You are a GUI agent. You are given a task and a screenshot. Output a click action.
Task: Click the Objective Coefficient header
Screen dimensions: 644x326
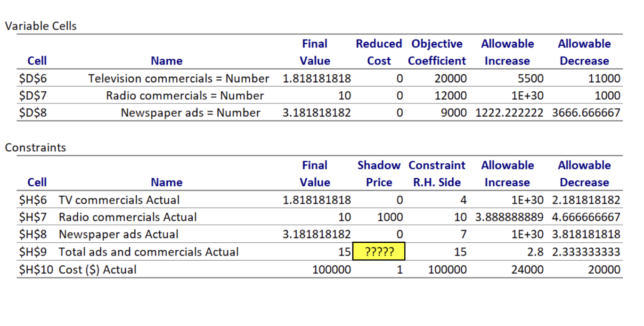tap(437, 52)
